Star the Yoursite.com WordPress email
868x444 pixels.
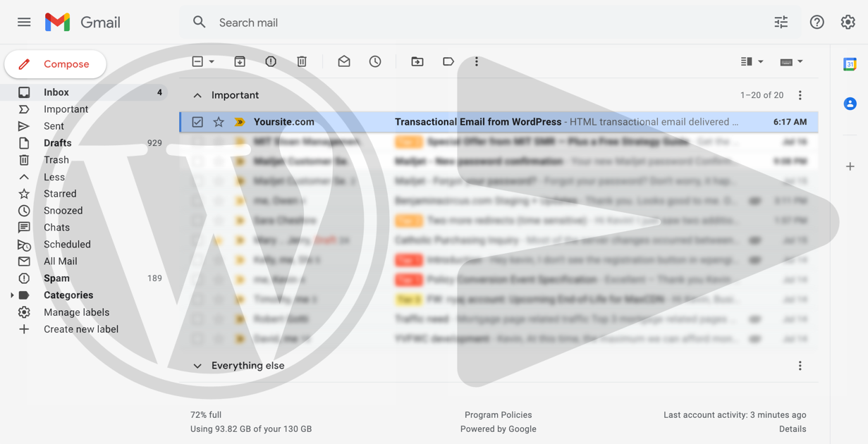(219, 121)
